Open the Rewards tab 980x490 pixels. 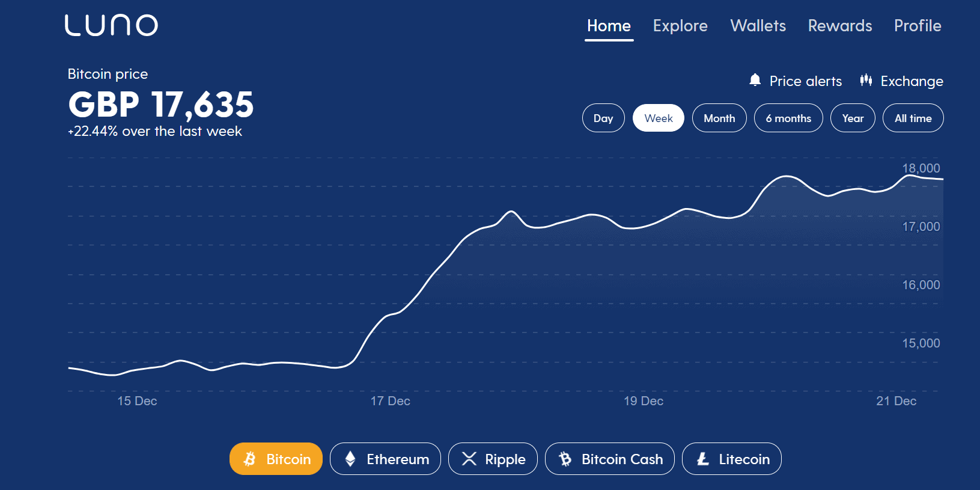tap(839, 26)
